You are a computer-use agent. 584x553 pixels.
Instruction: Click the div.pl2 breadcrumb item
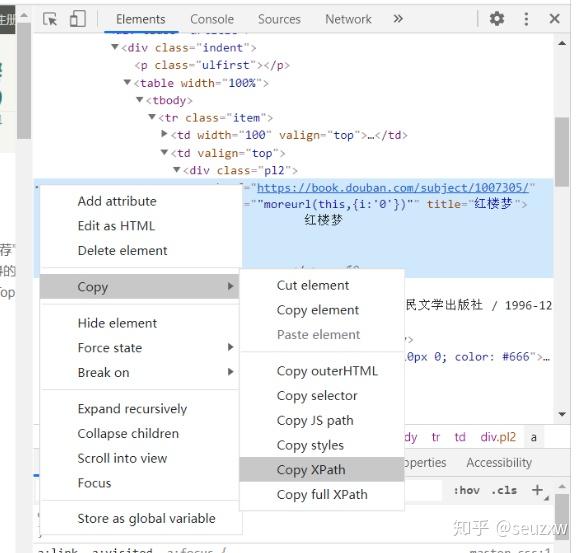(x=498, y=437)
